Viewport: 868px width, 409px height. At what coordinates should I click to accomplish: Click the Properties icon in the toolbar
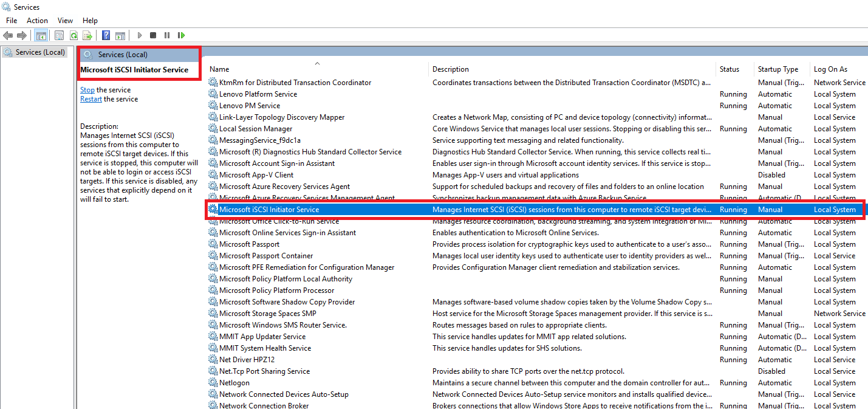click(x=60, y=35)
